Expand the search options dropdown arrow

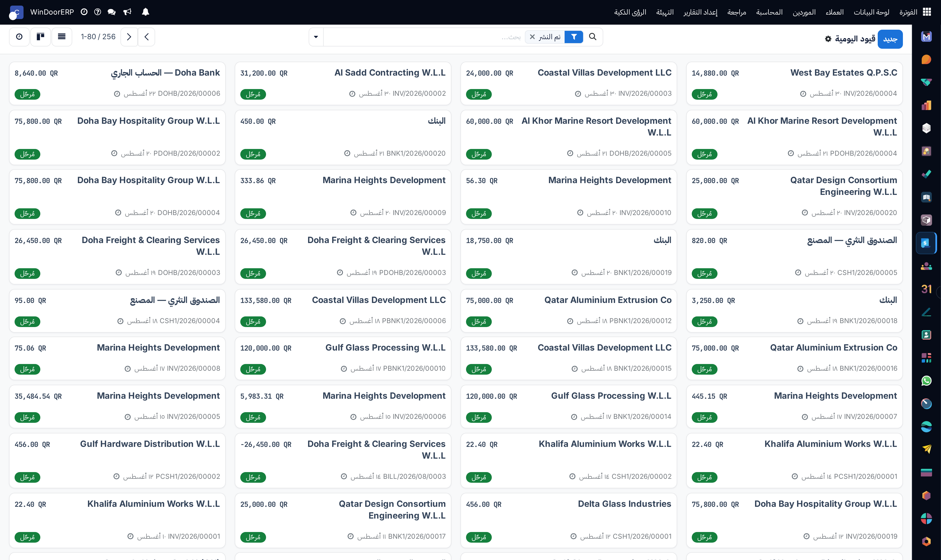pyautogui.click(x=316, y=37)
